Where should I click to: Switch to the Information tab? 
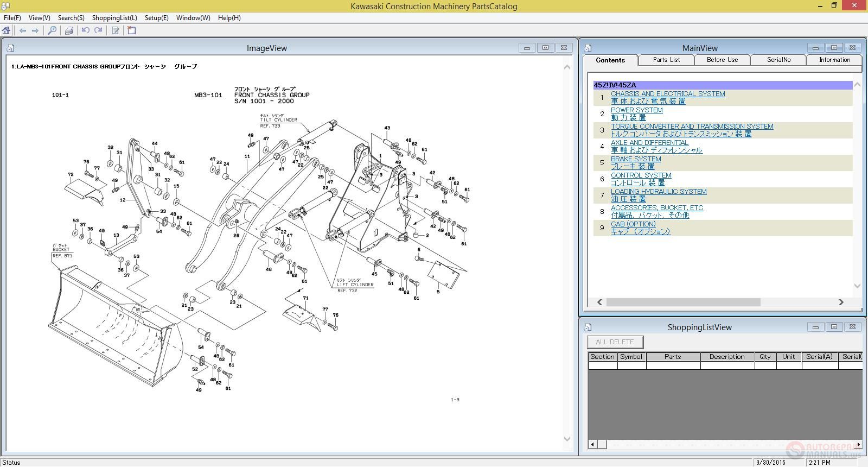pyautogui.click(x=834, y=60)
